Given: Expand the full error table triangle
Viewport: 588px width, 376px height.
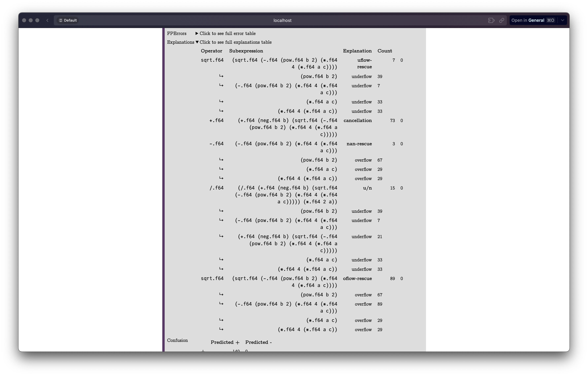Looking at the screenshot, I should (197, 33).
